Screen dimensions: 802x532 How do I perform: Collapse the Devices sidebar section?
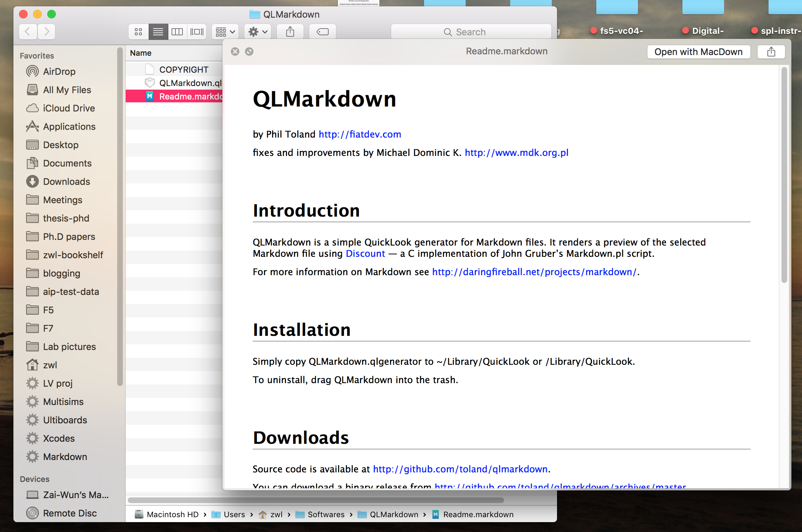click(x=35, y=479)
